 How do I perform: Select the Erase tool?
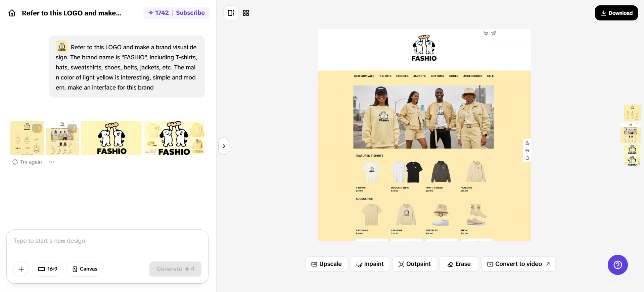(459, 264)
